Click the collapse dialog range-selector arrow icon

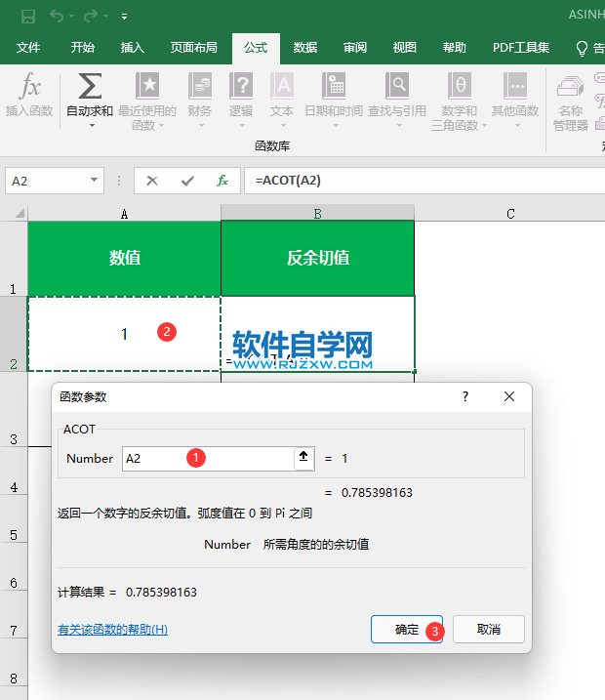pyautogui.click(x=303, y=458)
